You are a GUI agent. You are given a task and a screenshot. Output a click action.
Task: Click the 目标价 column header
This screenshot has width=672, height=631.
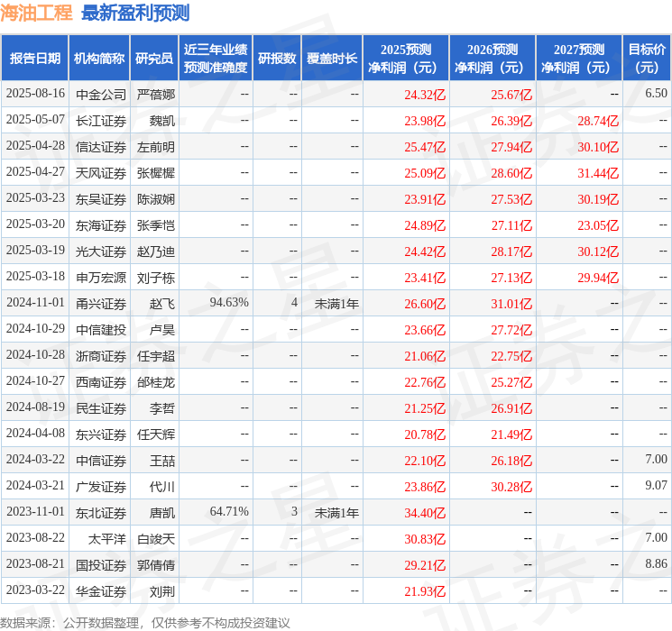click(647, 59)
